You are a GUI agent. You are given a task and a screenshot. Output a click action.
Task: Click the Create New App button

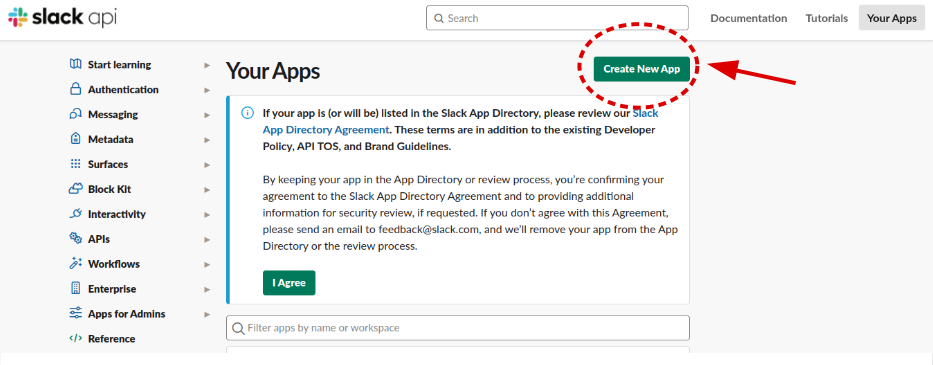pyautogui.click(x=641, y=69)
